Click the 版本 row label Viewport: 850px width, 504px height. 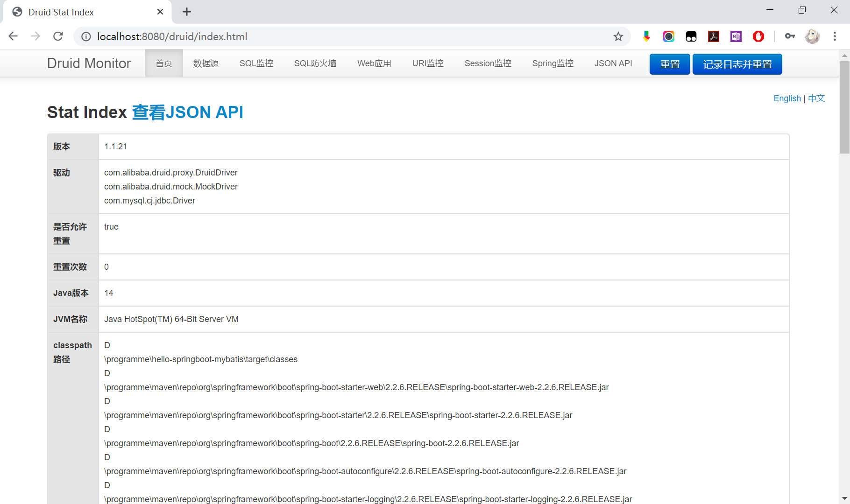click(62, 147)
